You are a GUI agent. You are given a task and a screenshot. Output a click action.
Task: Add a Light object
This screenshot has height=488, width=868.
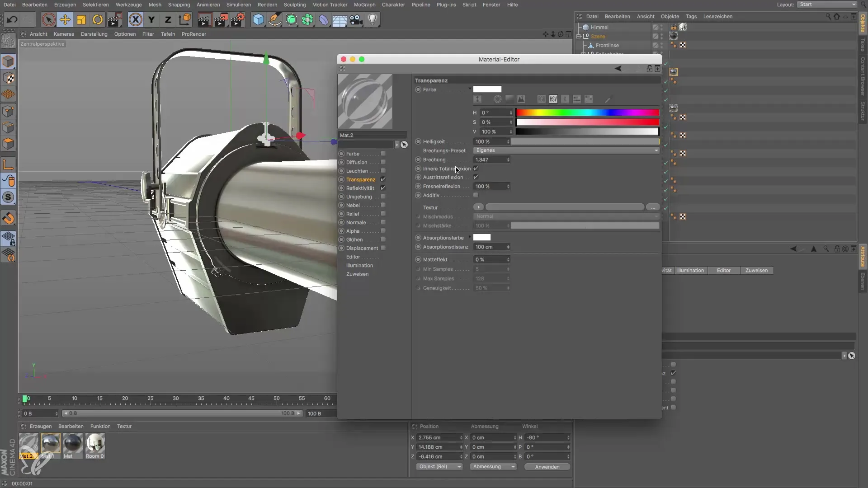click(373, 19)
